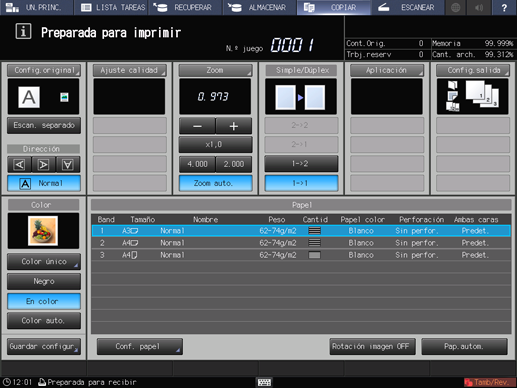Switch to the ESCANEAR tab
517x388 pixels.
pyautogui.click(x=408, y=7)
